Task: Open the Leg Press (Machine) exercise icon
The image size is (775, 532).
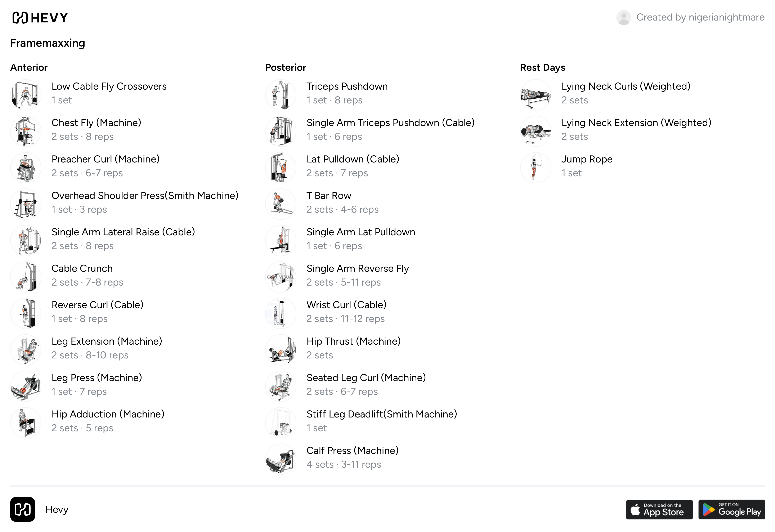Action: [26, 386]
